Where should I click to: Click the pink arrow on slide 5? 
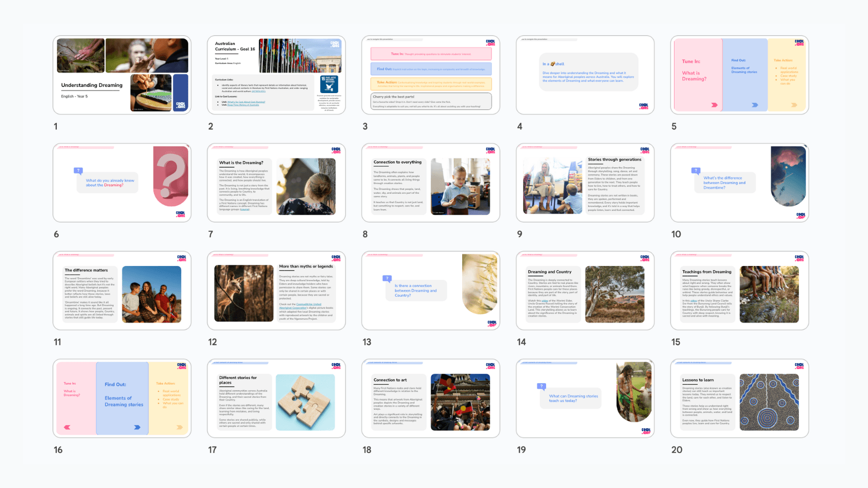point(714,105)
